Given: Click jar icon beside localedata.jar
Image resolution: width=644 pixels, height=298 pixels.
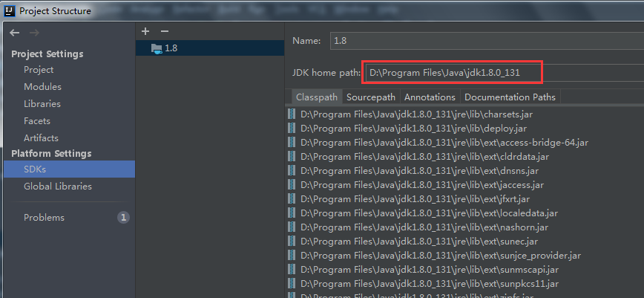Looking at the screenshot, I should pyautogui.click(x=292, y=213).
